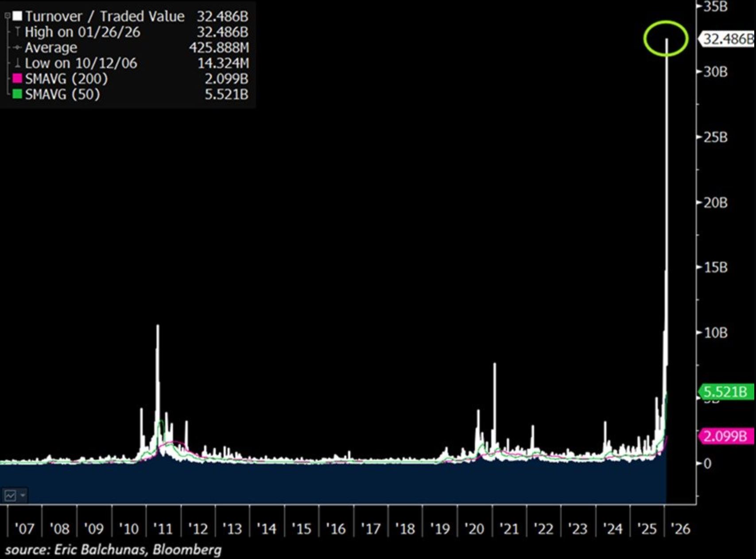Image resolution: width=756 pixels, height=559 pixels.
Task: Click the magenta 2.099B axis value tag
Action: 726,436
